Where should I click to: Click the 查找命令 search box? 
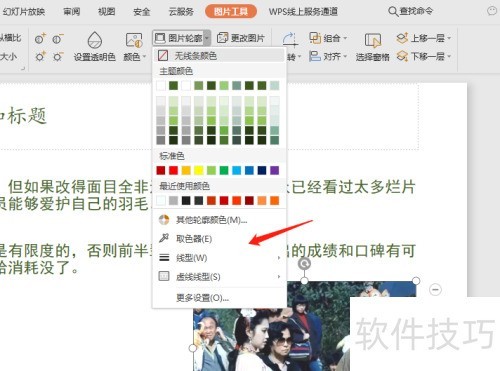coord(411,11)
